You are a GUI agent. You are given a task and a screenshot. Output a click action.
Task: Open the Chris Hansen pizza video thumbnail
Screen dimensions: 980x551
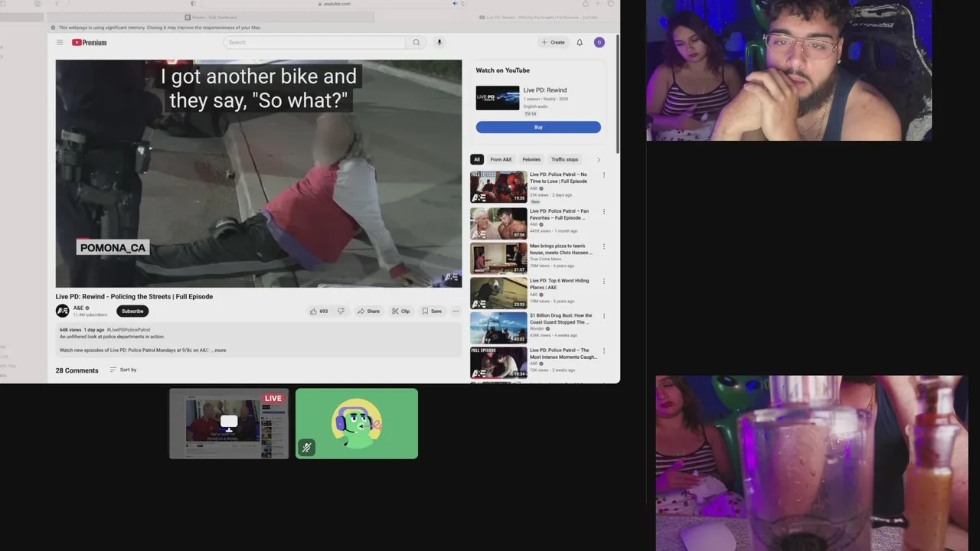pos(498,258)
